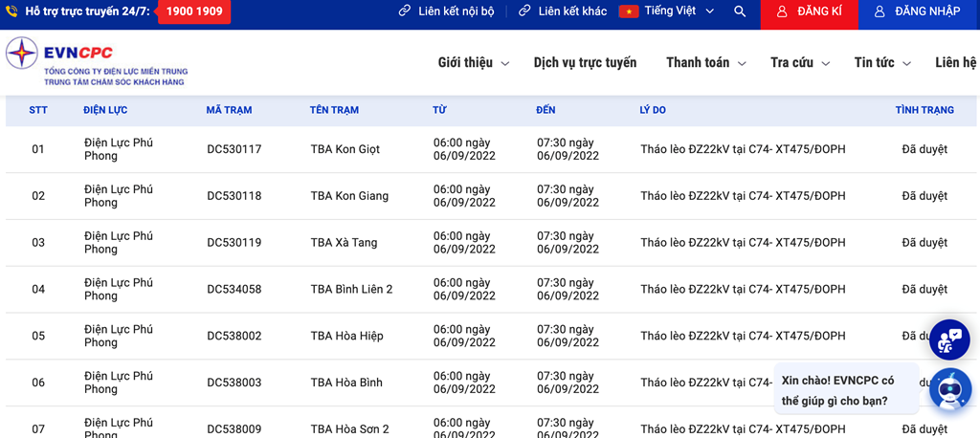Click the chain icon beside Liên kết nội bộ

(405, 11)
